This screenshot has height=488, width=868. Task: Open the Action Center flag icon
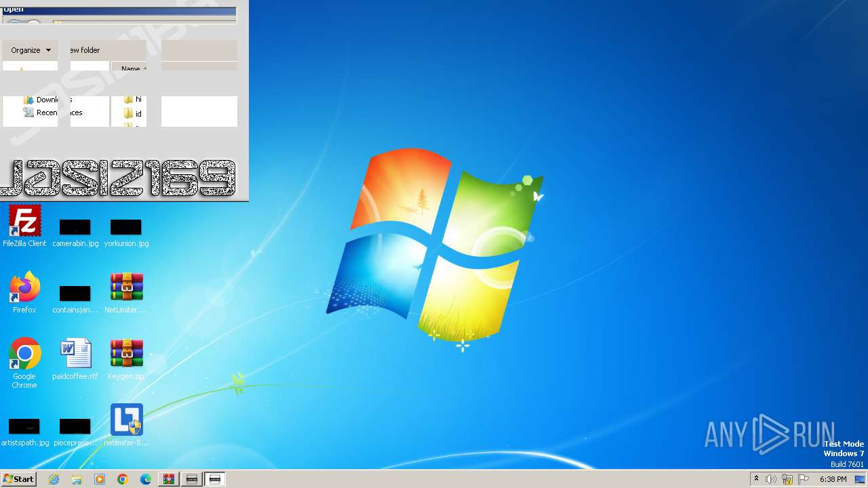click(x=804, y=479)
